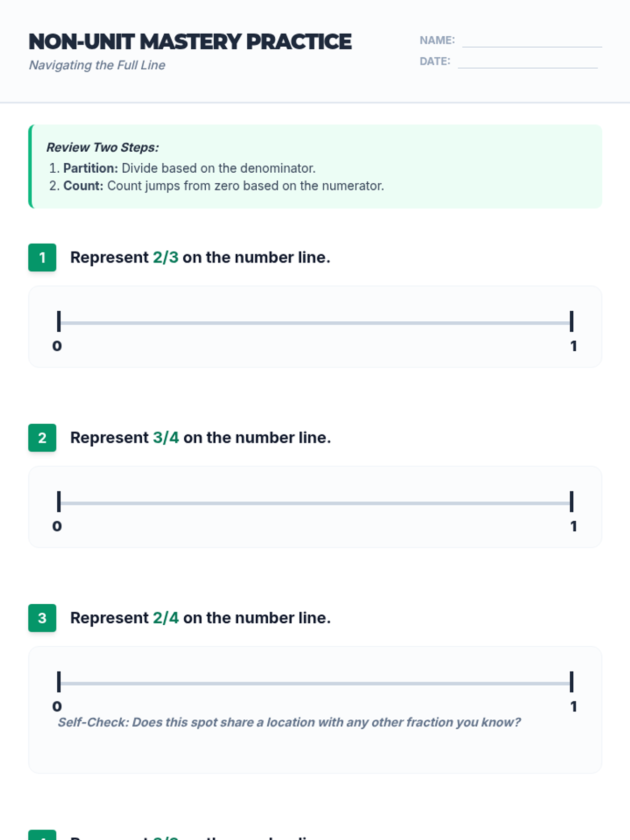Screen dimensions: 630x840
Task: Click the Navigating the Full Line subtitle
Action: [97, 65]
